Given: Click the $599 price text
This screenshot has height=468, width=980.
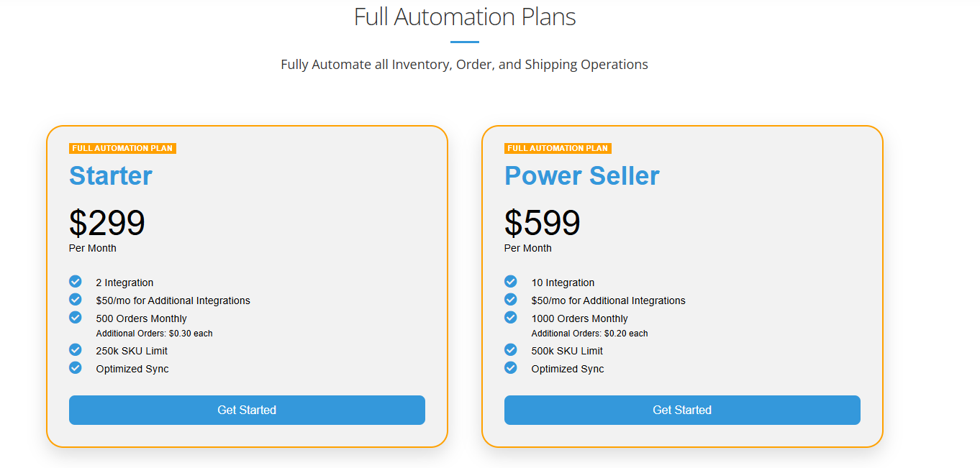Looking at the screenshot, I should (x=543, y=223).
